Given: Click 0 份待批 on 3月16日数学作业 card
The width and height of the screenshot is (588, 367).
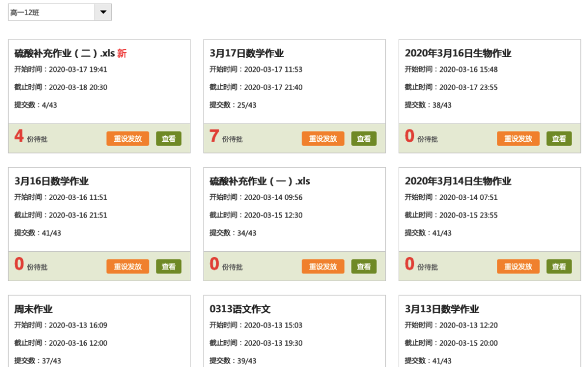Looking at the screenshot, I should click(31, 264).
